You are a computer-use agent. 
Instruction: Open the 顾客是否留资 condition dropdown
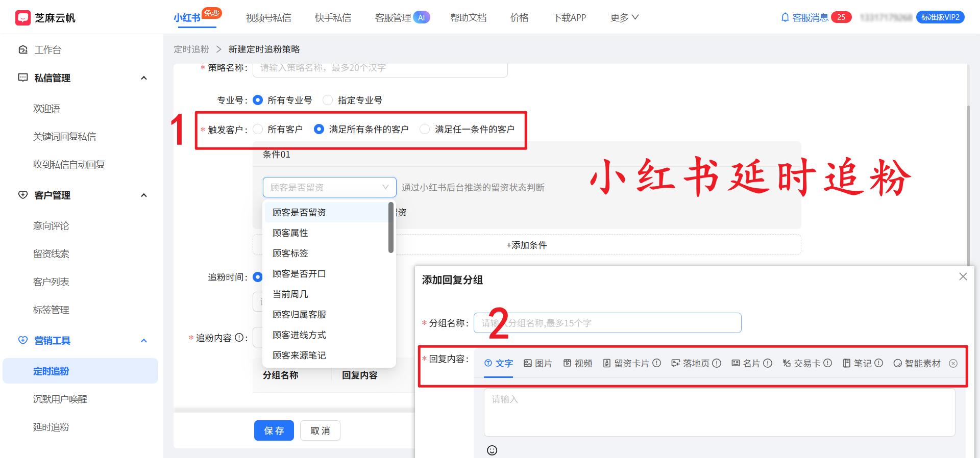pyautogui.click(x=329, y=187)
